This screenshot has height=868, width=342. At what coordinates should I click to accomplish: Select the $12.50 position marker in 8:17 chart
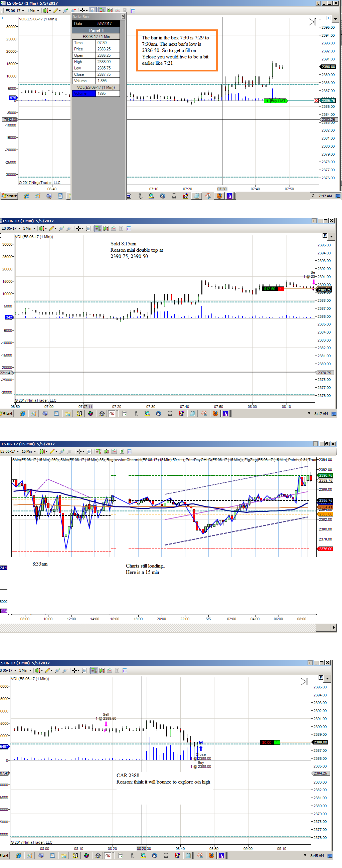[273, 289]
